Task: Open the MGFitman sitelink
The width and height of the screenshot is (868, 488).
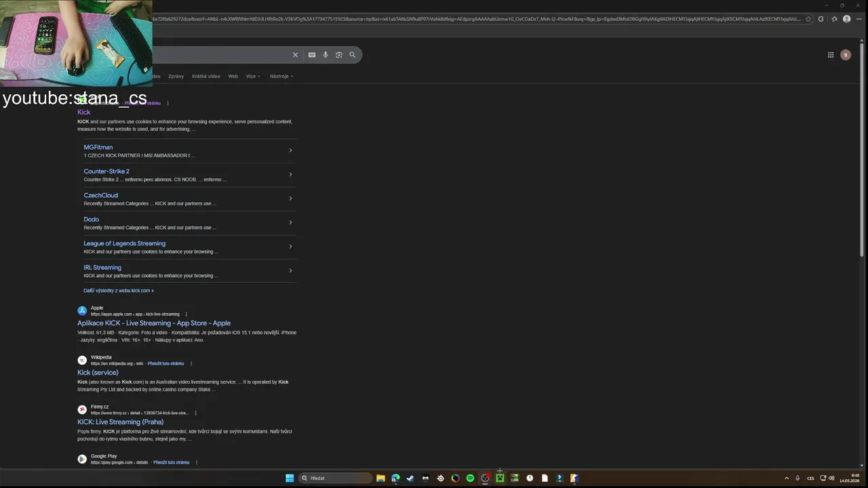Action: click(x=98, y=147)
